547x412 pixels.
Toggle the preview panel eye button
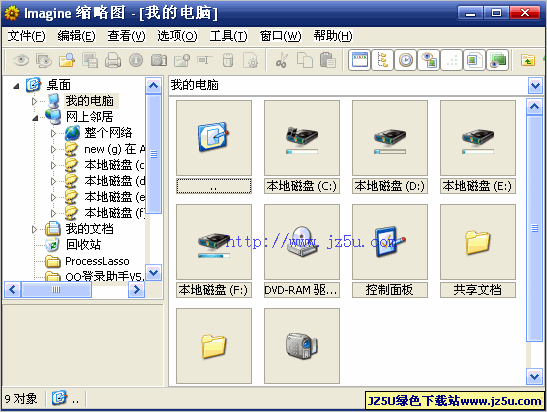(429, 60)
